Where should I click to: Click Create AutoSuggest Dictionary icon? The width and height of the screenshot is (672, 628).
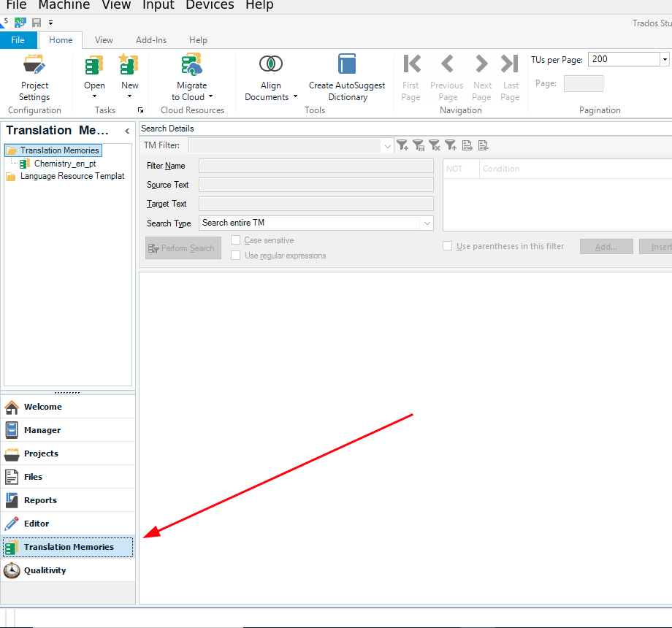tap(347, 64)
